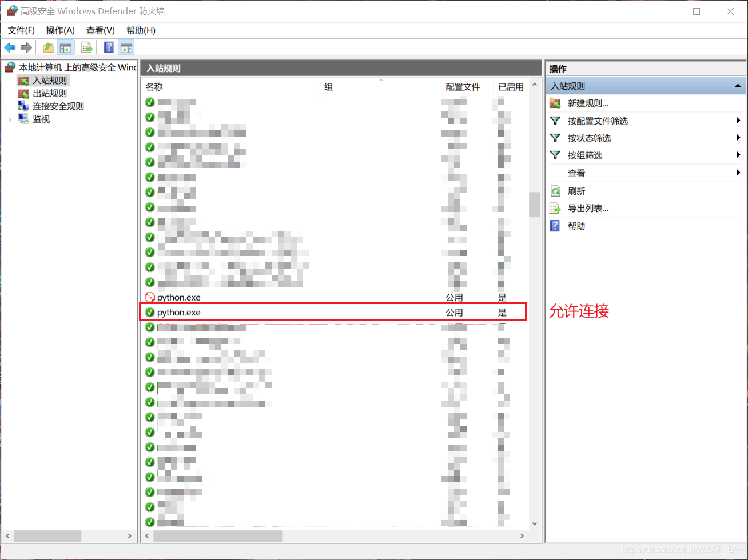Image resolution: width=748 pixels, height=560 pixels.
Task: Click the Help icon in Actions pane
Action: 555,226
